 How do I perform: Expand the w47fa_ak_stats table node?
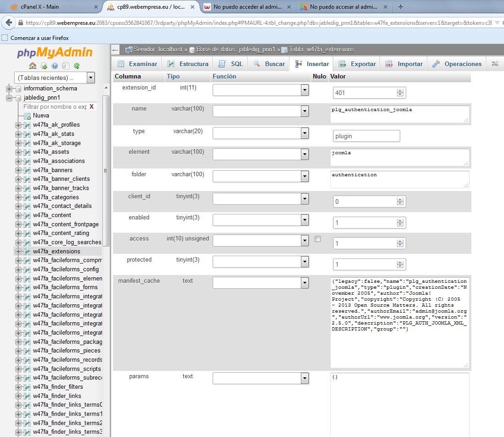pyautogui.click(x=18, y=134)
